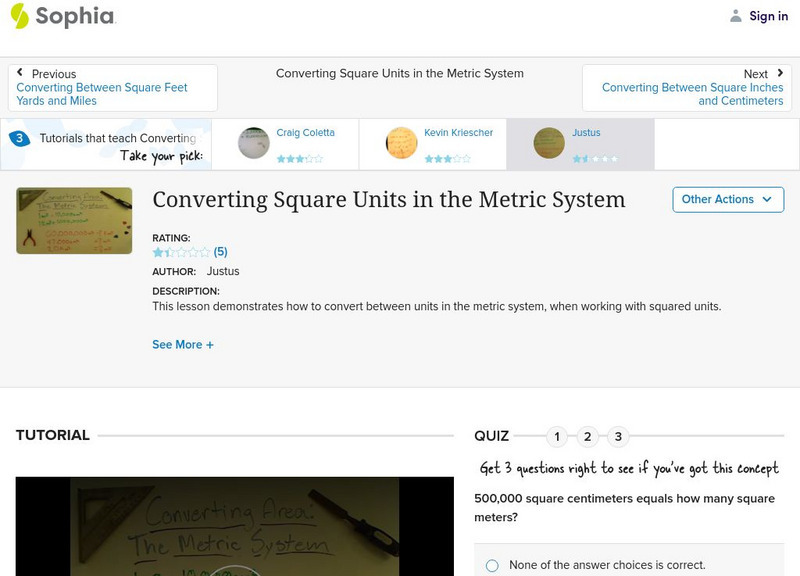Screen dimensions: 800x576
Task: Click Justus's avatar picture
Action: coord(548,143)
